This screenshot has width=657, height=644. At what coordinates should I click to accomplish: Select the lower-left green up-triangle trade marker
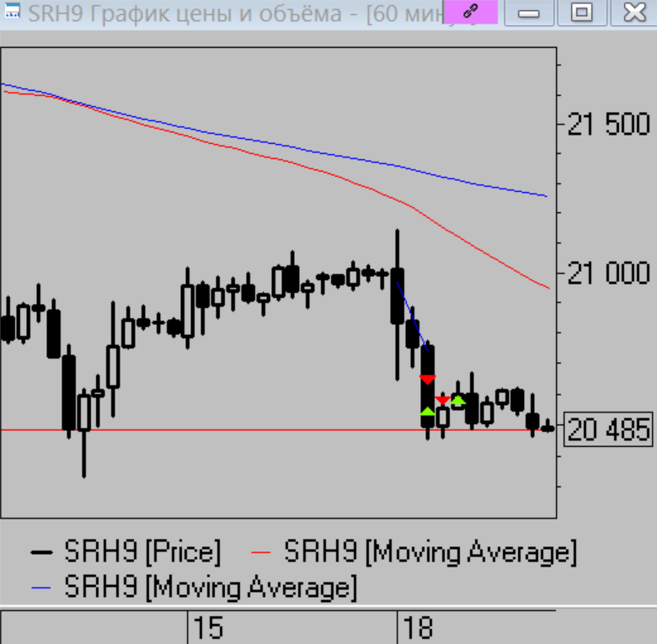pos(427,411)
